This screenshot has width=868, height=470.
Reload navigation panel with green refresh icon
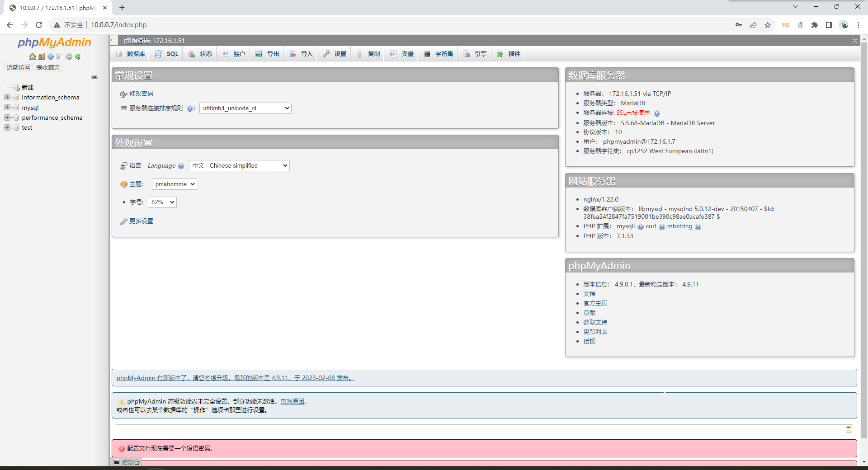click(x=78, y=56)
